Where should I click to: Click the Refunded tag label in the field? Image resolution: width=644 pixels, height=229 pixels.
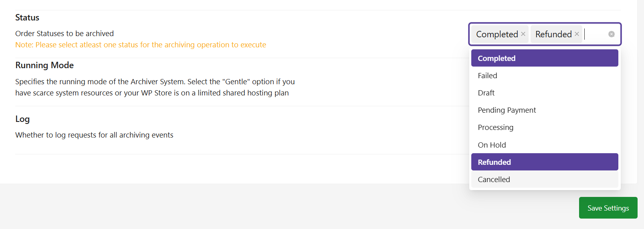[x=553, y=34]
